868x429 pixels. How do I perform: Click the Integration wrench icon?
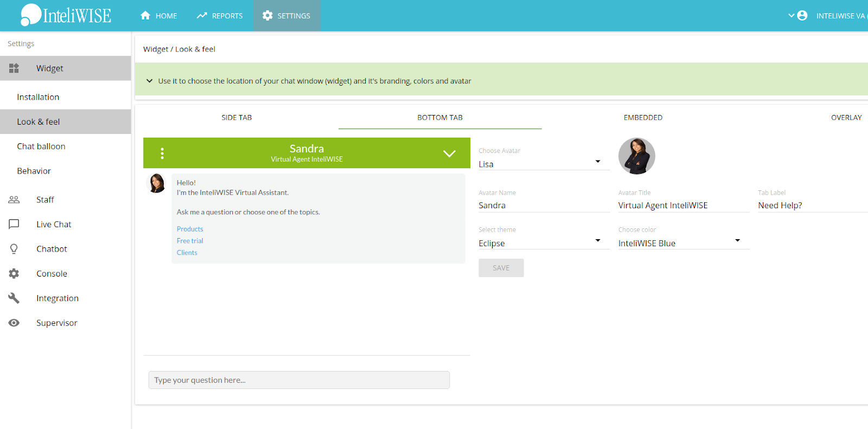pos(14,298)
